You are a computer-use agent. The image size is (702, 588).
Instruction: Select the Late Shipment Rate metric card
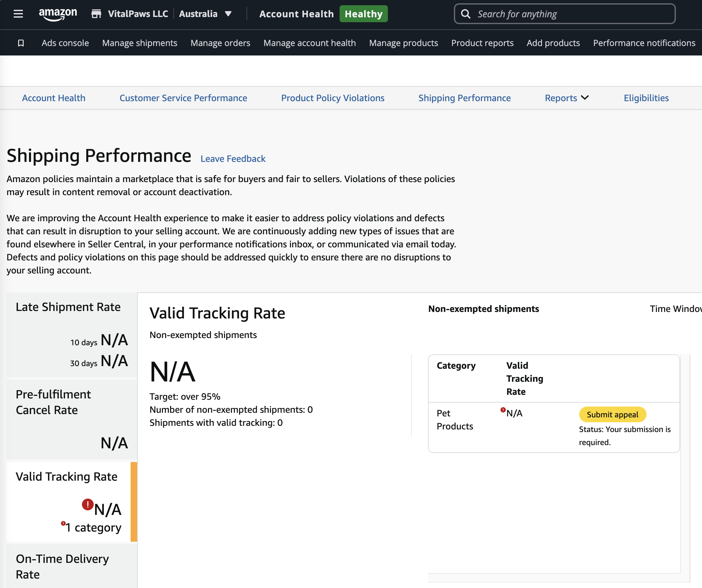coord(72,335)
